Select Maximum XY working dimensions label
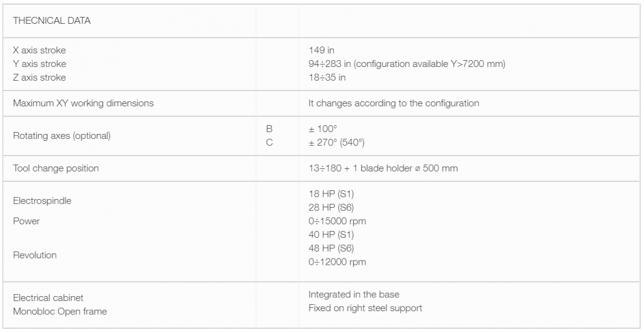Viewport: 644px width, 333px height. tap(83, 103)
